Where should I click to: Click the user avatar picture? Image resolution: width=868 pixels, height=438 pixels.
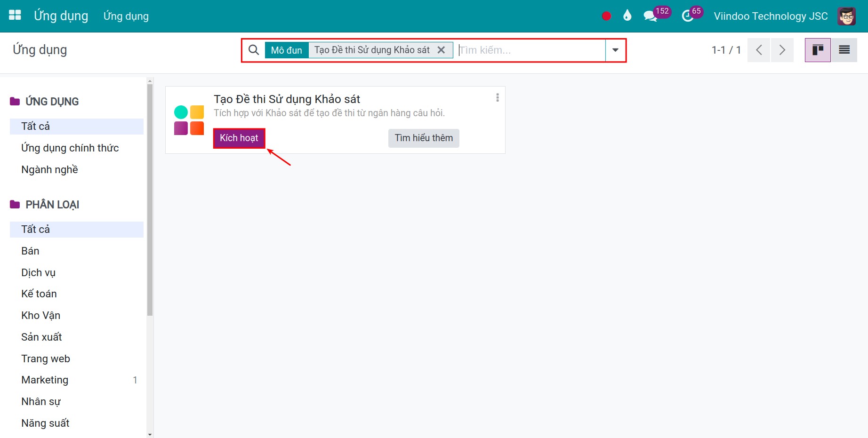pyautogui.click(x=846, y=16)
